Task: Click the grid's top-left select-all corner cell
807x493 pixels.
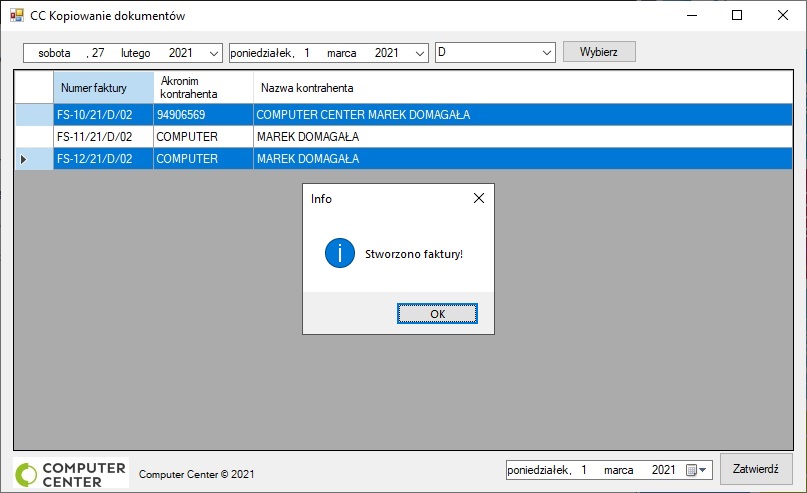Action: [x=34, y=87]
